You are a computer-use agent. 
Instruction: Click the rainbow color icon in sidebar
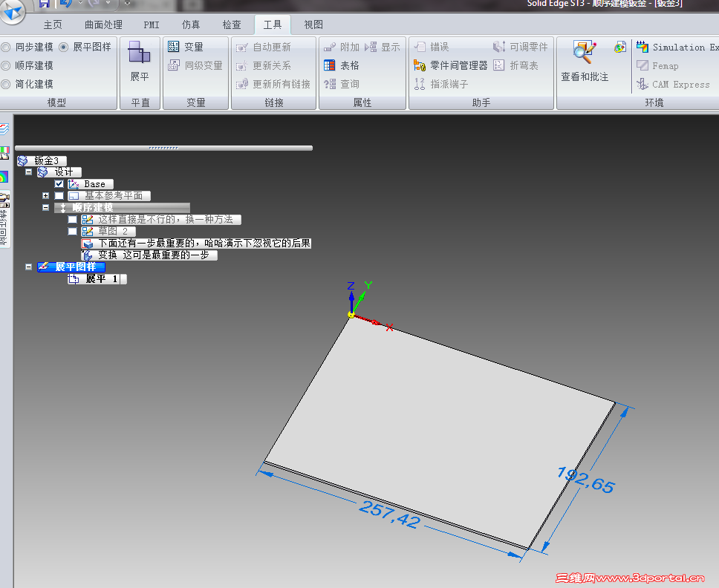(x=4, y=177)
